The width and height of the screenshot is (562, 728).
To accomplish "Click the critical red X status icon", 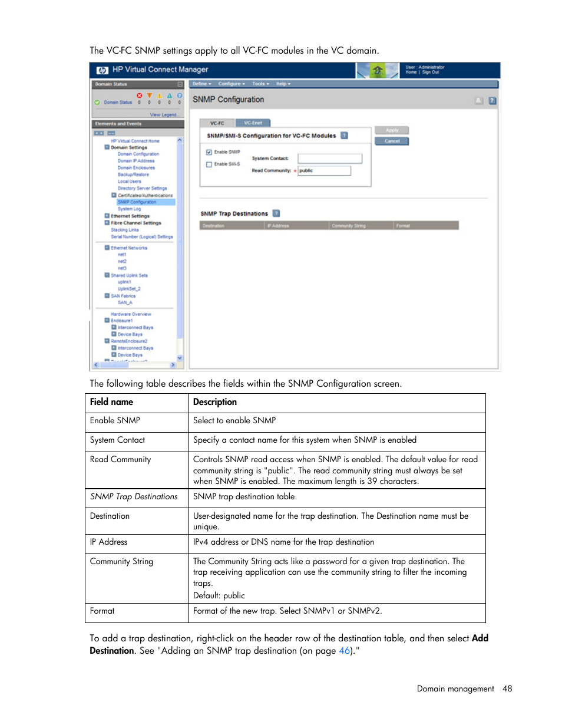I will 140,95.
